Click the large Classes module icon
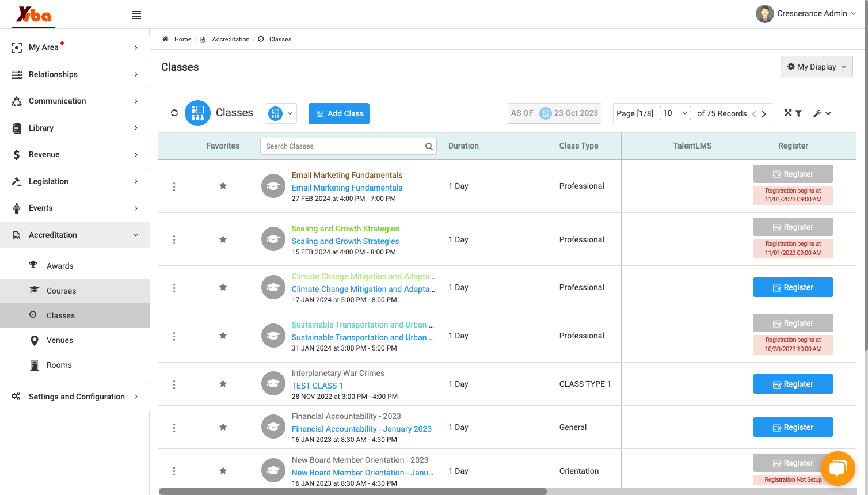 click(197, 113)
